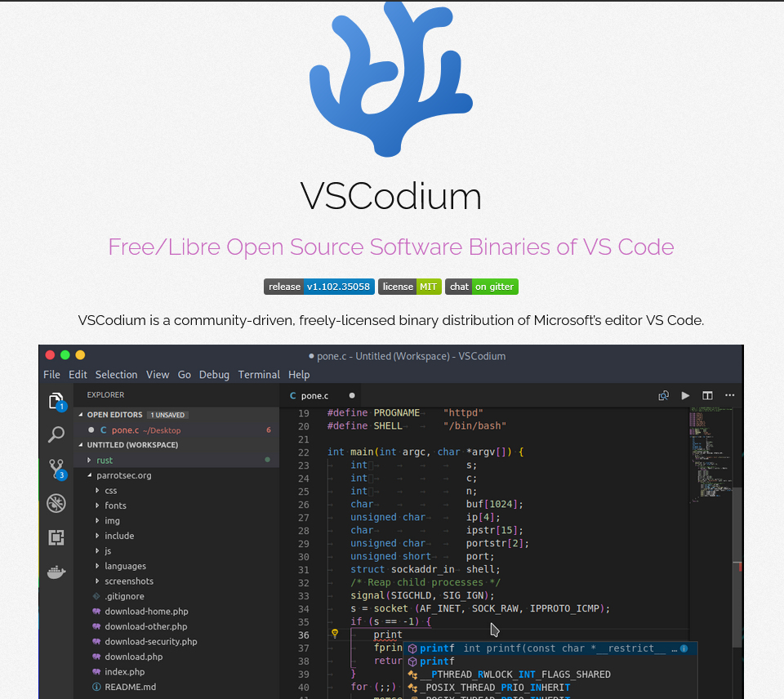Click the license MIT badge
This screenshot has height=699, width=784.
coord(409,287)
